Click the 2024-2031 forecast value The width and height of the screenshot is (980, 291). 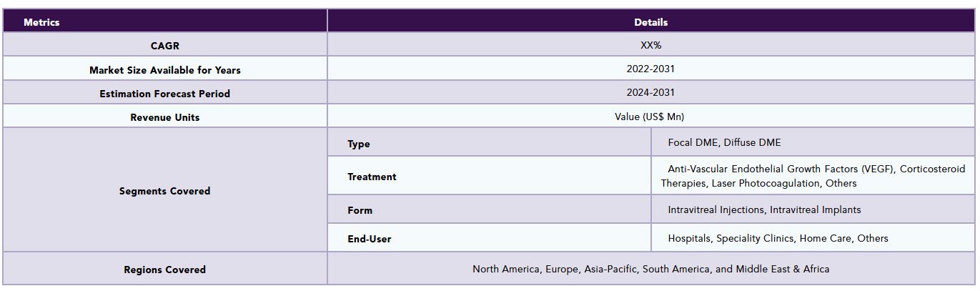click(x=651, y=93)
